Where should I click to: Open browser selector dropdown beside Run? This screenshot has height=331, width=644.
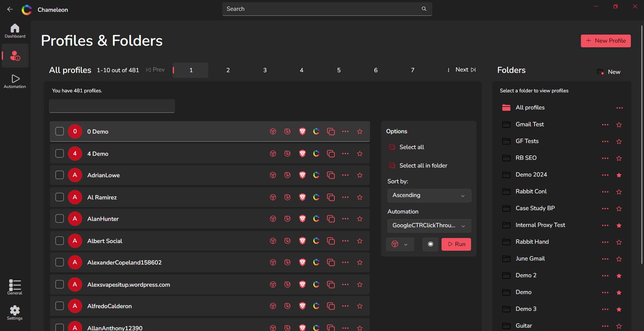click(x=400, y=244)
